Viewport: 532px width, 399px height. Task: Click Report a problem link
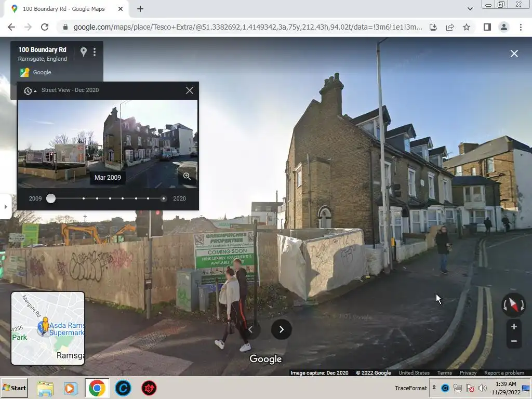pos(504,373)
